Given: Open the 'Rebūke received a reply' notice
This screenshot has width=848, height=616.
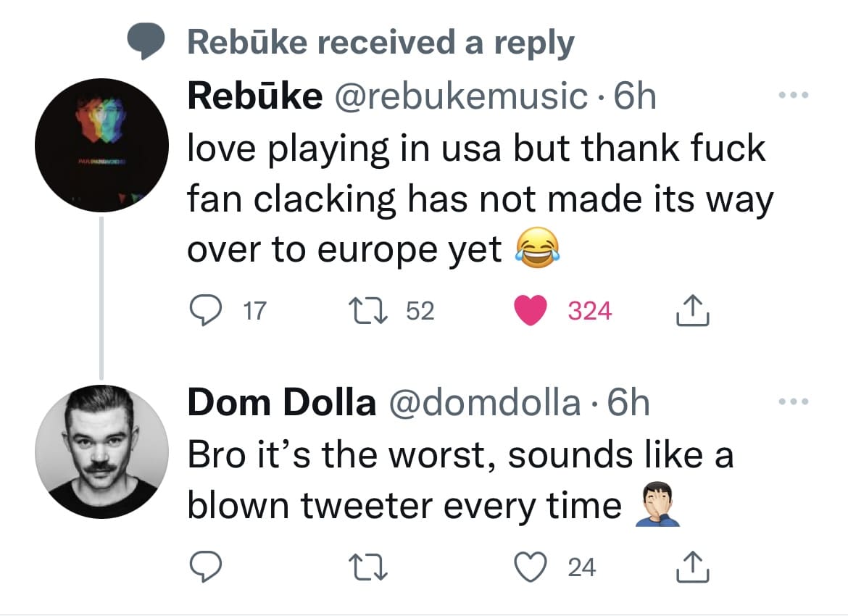Looking at the screenshot, I should pos(381,43).
